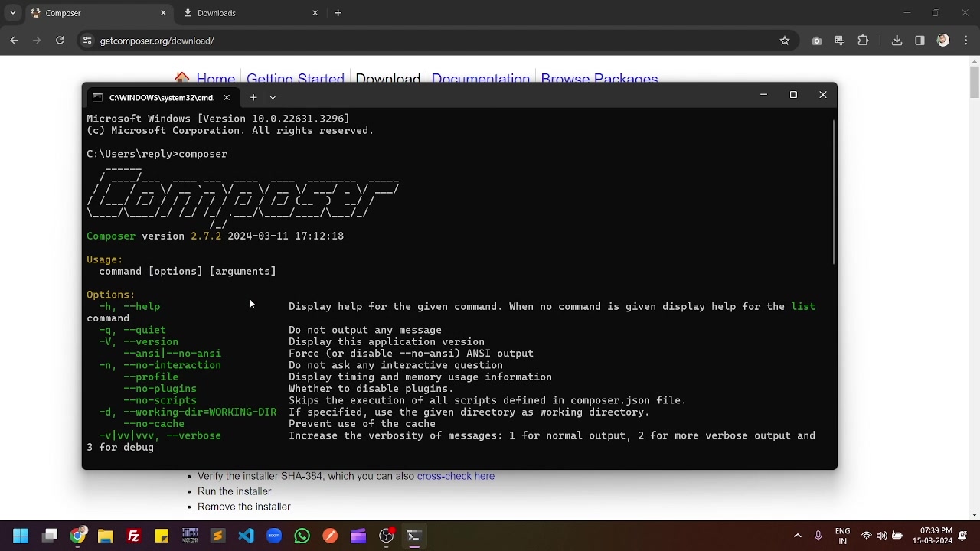
Task: Open Chrome downloads tray icon
Action: (x=897, y=41)
